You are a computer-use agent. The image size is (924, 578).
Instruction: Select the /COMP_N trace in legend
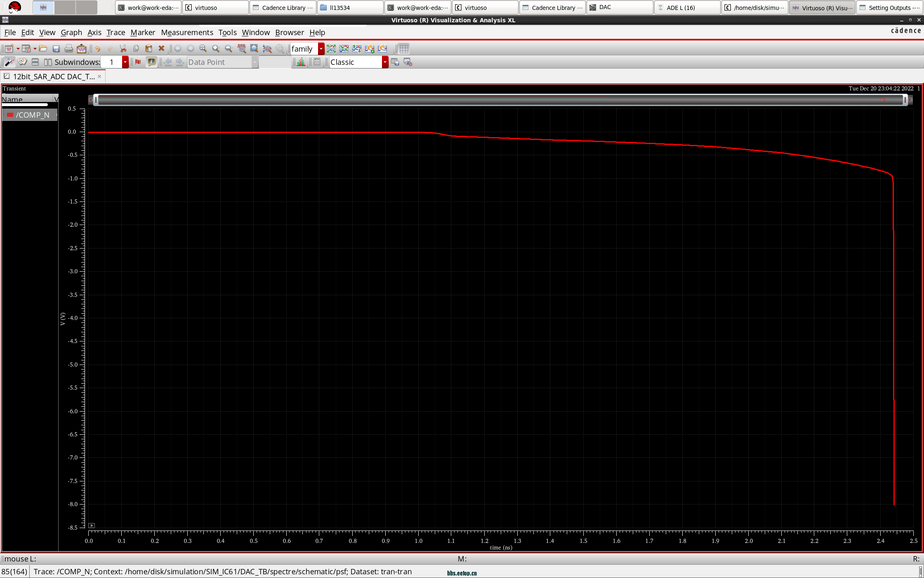pos(32,115)
